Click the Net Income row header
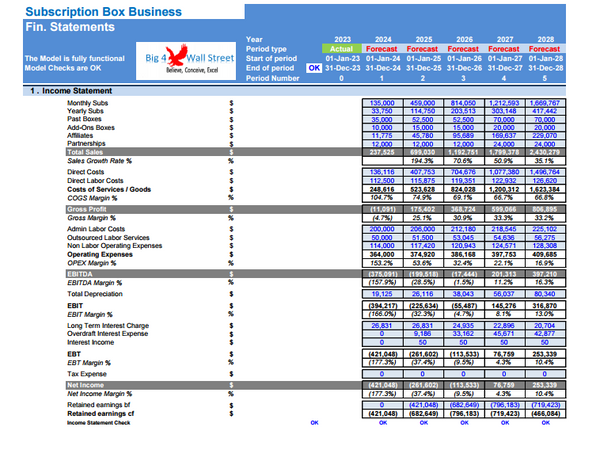600x461 pixels. click(86, 384)
